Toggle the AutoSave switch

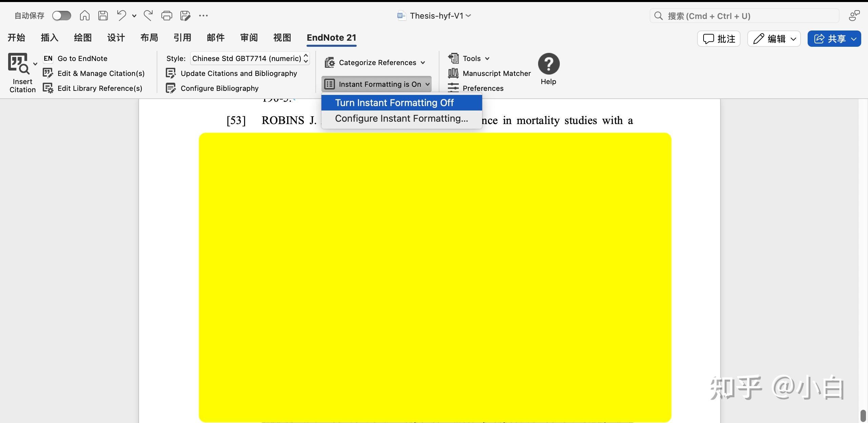[62, 16]
